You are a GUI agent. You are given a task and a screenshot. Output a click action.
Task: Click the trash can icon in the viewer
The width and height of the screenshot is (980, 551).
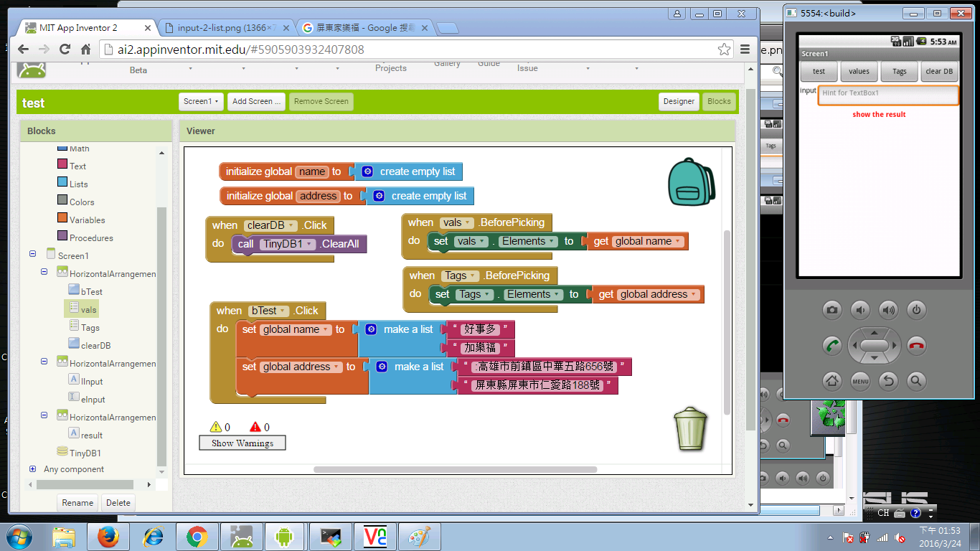coord(690,428)
